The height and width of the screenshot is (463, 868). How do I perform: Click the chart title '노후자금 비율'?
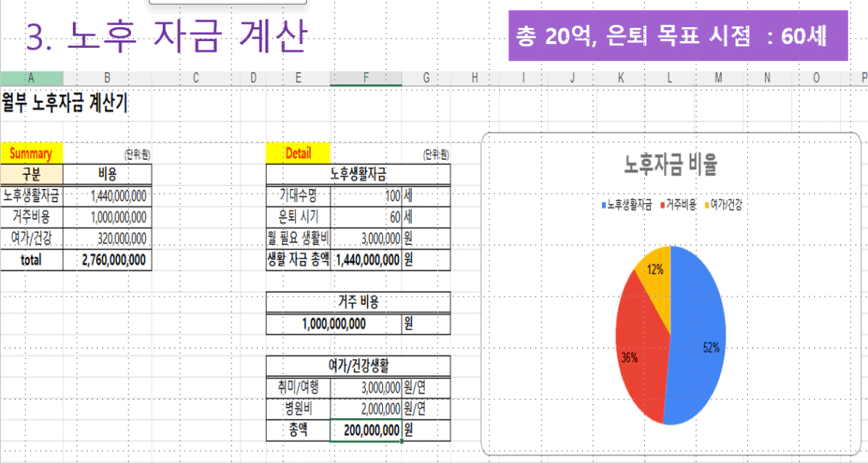pos(670,164)
